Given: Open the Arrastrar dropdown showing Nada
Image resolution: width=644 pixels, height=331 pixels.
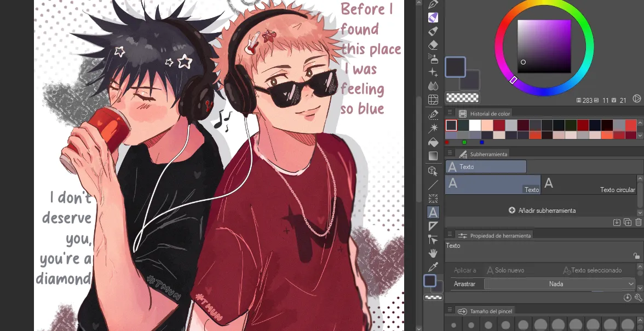Looking at the screenshot, I should pos(560,284).
